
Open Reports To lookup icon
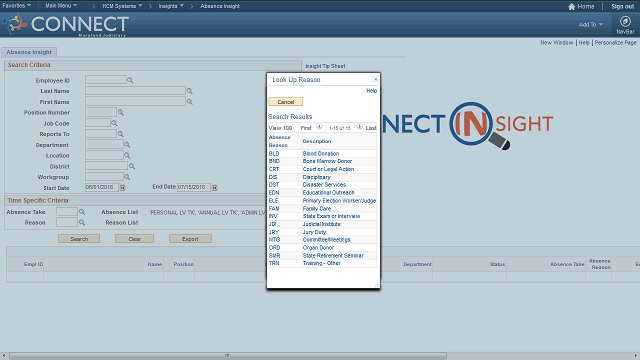point(120,133)
